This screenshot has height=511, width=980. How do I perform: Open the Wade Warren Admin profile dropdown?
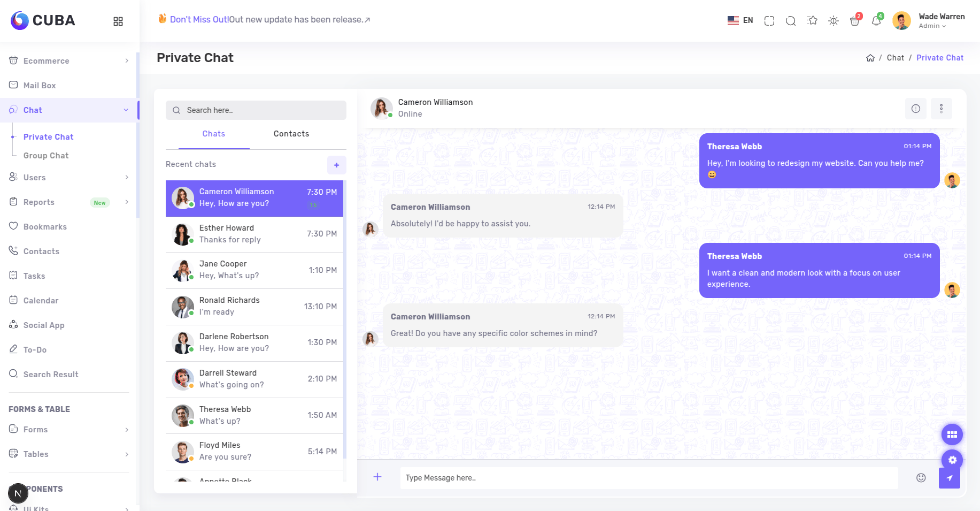[929, 21]
